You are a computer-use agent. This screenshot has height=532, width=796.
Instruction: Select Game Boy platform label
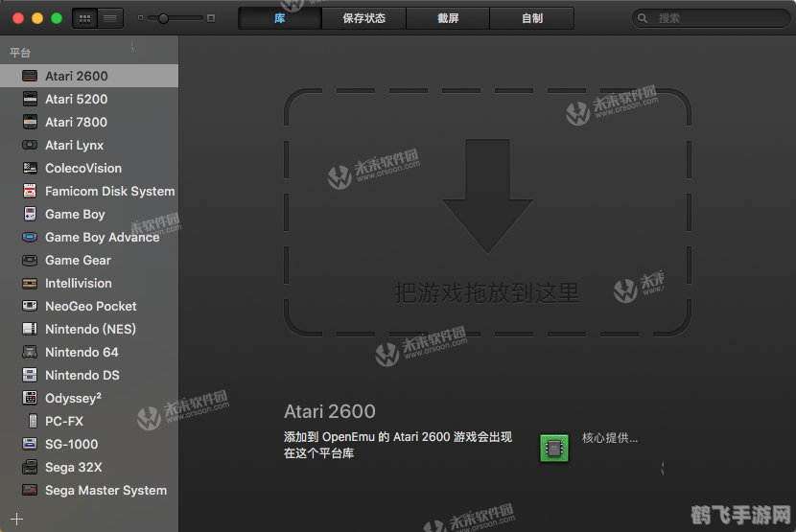click(75, 214)
